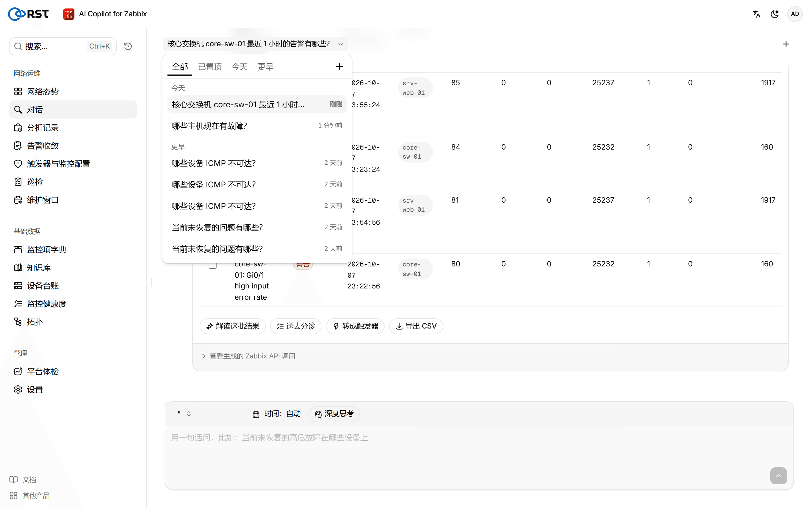Select the 已置顶 tab
The image size is (812, 508).
(210, 67)
